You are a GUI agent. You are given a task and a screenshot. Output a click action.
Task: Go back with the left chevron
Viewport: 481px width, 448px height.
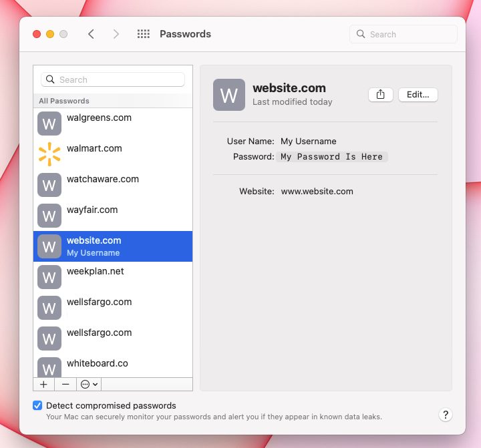point(91,34)
